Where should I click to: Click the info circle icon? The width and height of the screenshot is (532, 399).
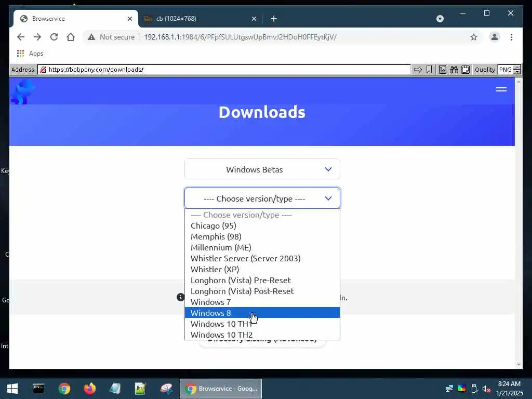click(180, 297)
